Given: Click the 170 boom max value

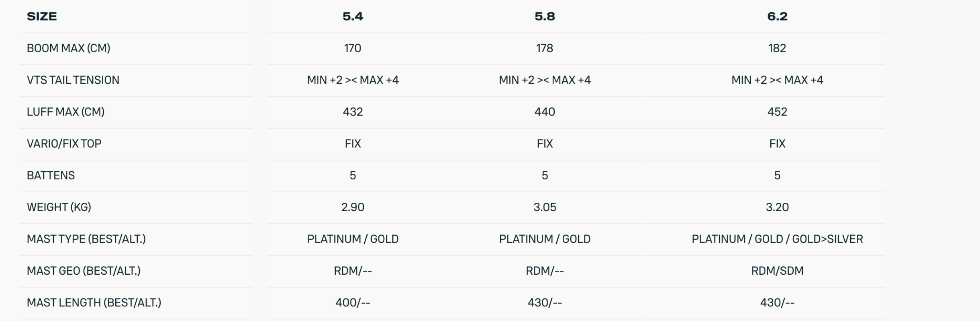Looking at the screenshot, I should coord(353,48).
